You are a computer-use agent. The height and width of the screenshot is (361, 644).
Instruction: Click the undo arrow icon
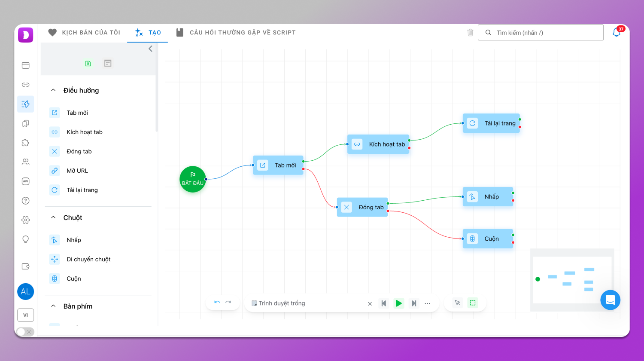217,303
